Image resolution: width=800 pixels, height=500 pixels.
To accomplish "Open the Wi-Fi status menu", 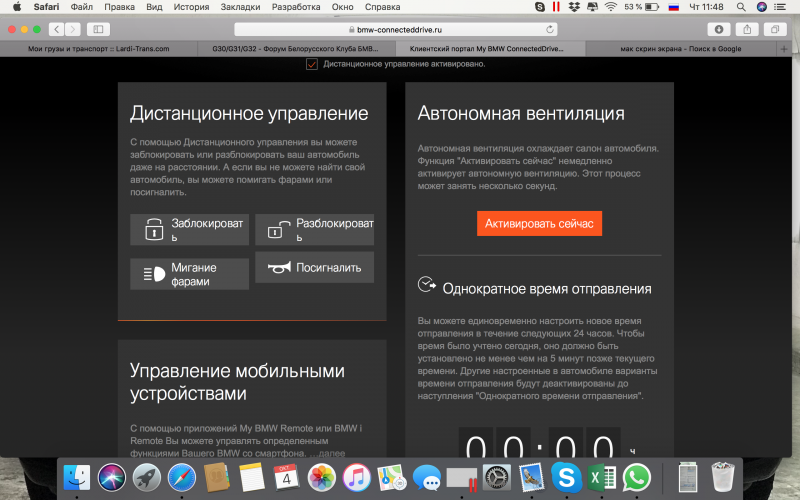I will click(611, 7).
